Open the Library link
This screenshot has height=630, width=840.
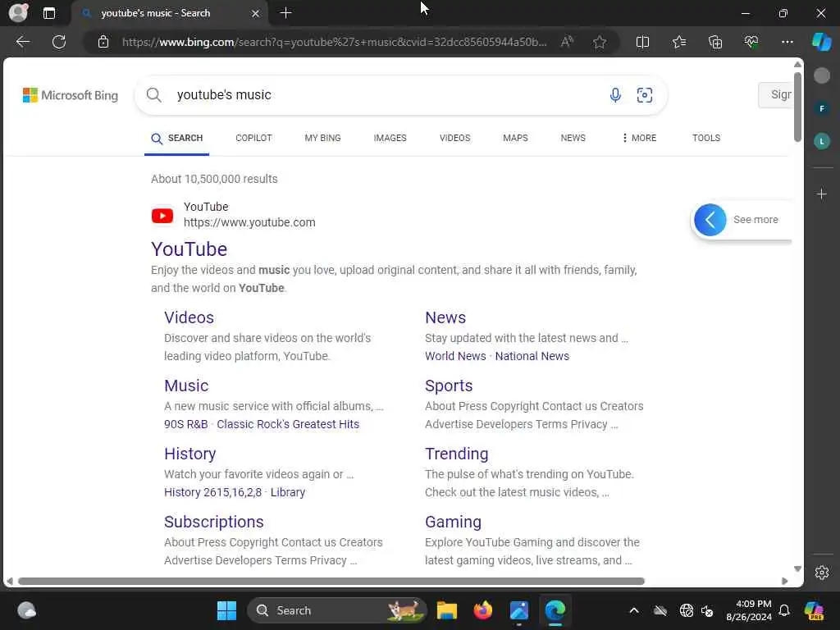[x=288, y=492]
